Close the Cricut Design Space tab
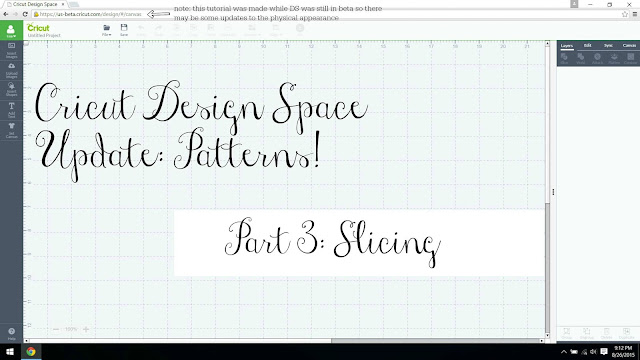Viewport: 640px width, 360px height. tap(63, 4)
